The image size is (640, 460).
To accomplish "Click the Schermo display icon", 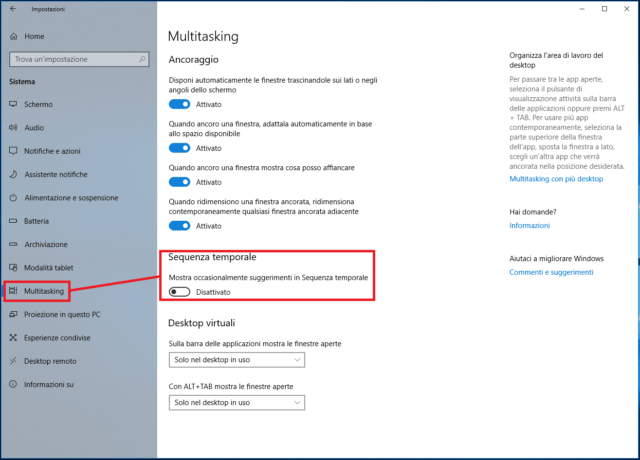I will point(13,104).
